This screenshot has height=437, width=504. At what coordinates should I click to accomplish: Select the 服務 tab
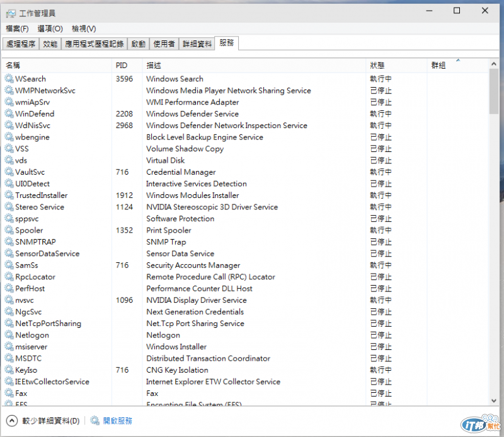(227, 43)
